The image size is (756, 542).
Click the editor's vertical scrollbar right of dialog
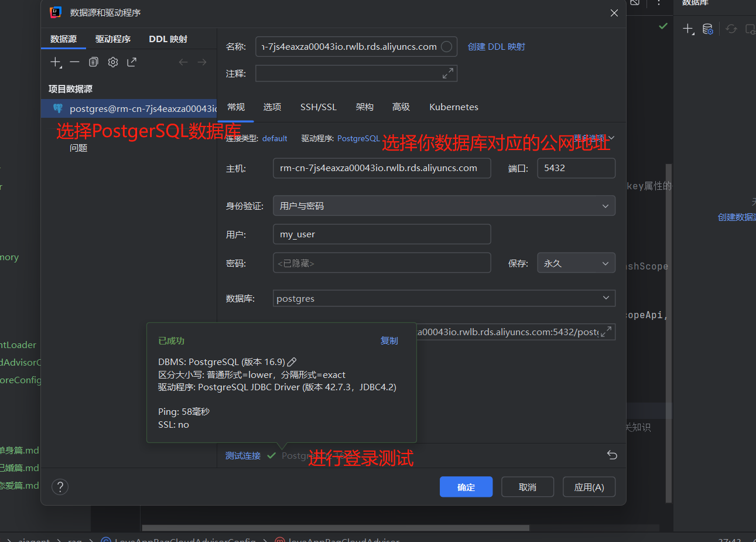click(669, 333)
